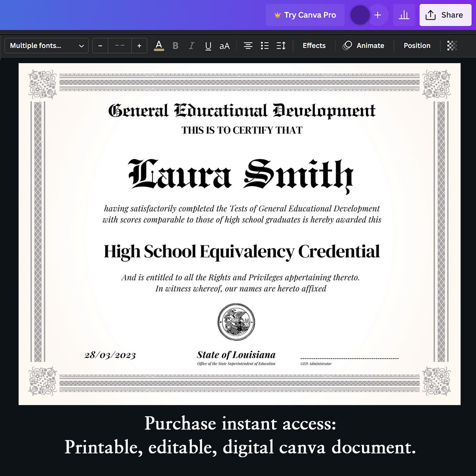Click the insights chart icon
The width and height of the screenshot is (476, 476).
pyautogui.click(x=404, y=15)
